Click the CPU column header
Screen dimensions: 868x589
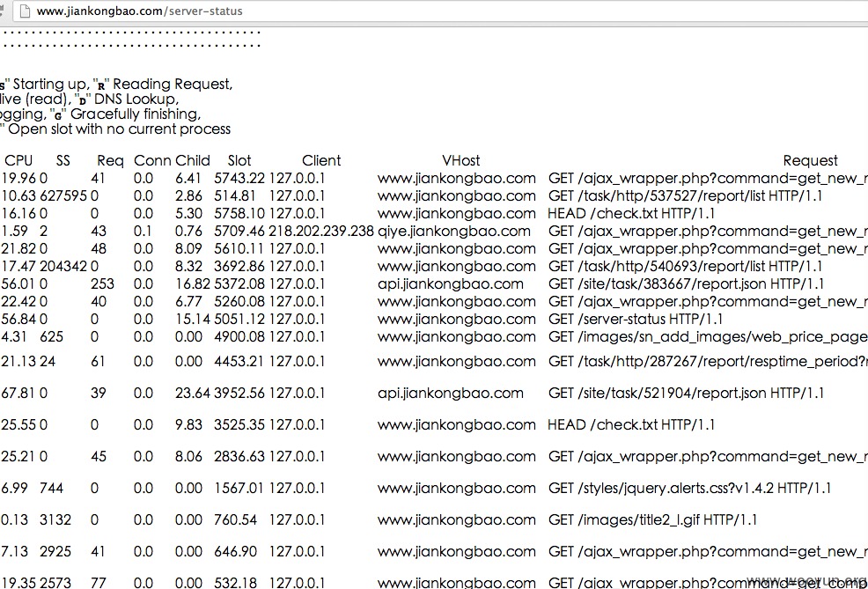tap(18, 160)
